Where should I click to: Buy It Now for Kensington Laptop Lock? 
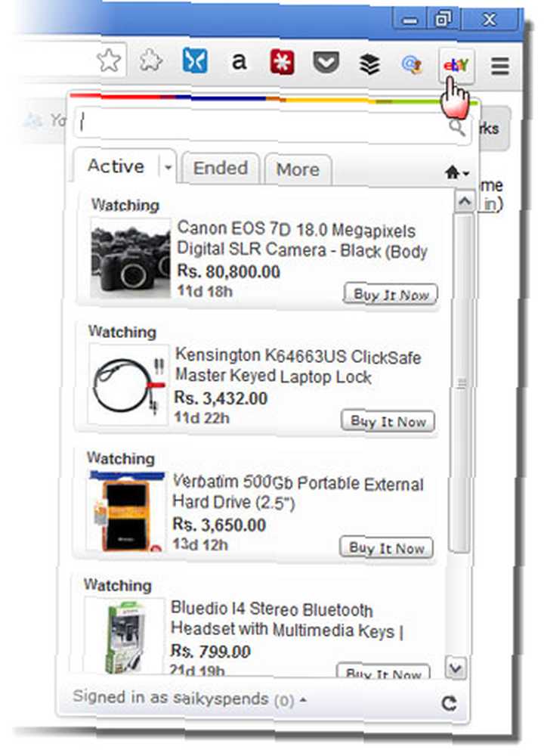click(x=388, y=421)
